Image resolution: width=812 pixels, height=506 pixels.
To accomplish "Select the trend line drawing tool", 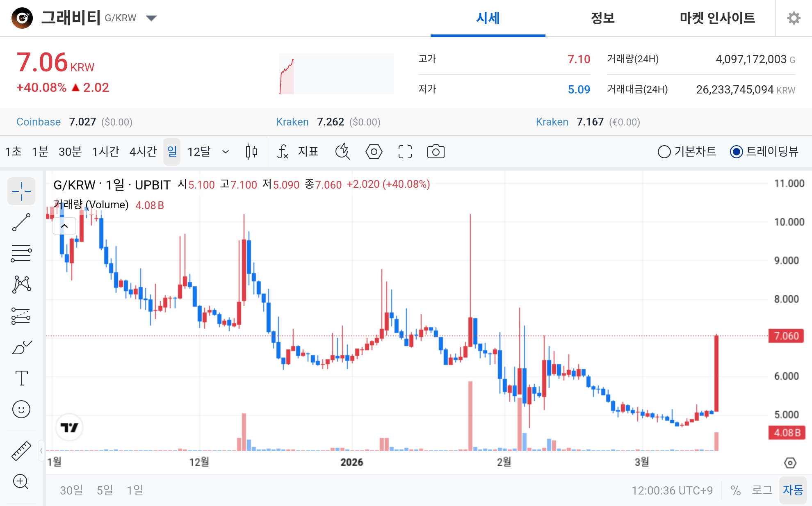I will [x=21, y=222].
